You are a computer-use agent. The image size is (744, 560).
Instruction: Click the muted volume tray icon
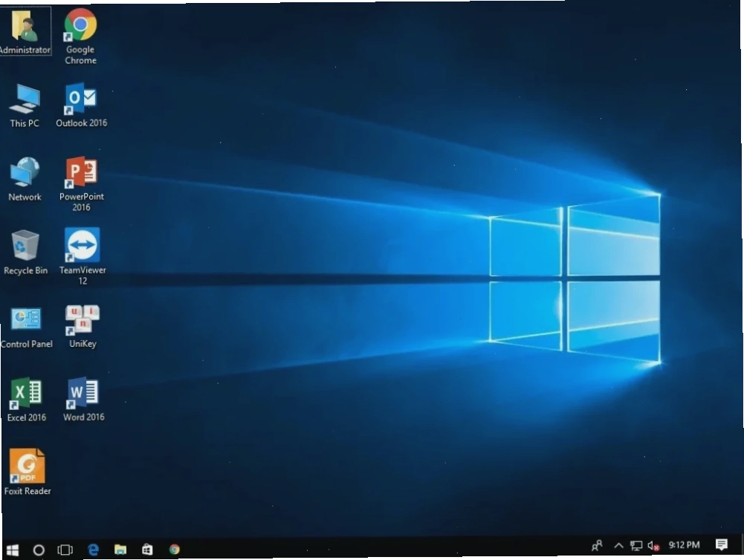[x=653, y=546]
